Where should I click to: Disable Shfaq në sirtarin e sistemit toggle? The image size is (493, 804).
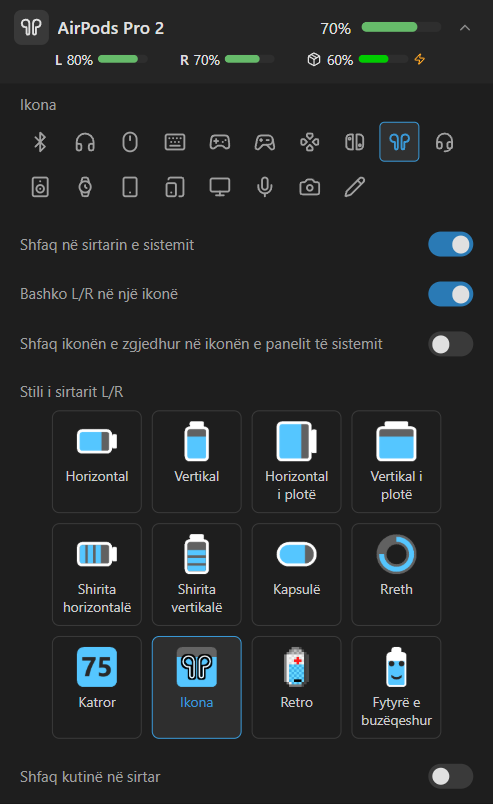450,245
